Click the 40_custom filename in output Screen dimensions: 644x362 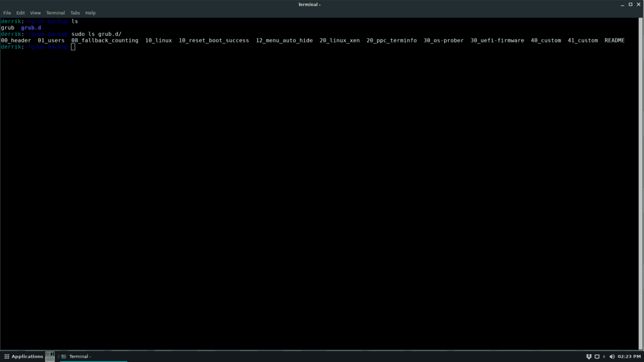tap(546, 40)
